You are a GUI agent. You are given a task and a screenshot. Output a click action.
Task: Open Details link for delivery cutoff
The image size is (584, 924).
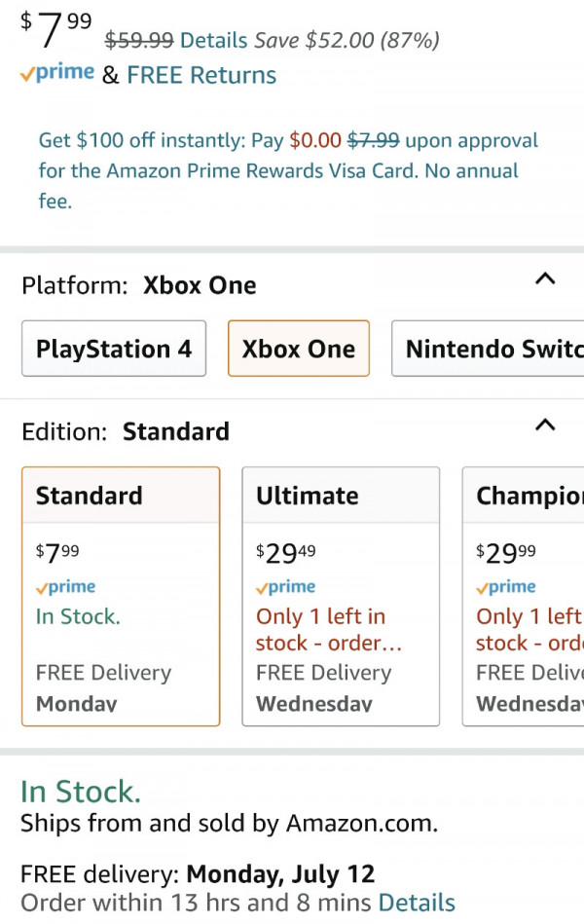tap(417, 903)
